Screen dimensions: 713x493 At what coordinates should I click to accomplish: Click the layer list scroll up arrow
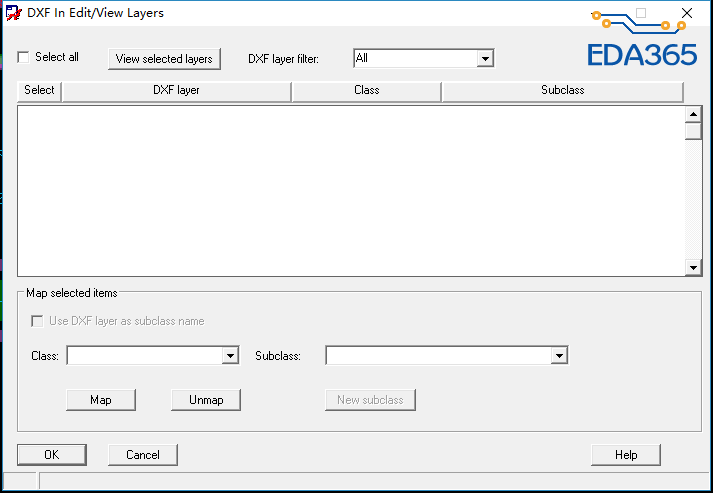(693, 114)
